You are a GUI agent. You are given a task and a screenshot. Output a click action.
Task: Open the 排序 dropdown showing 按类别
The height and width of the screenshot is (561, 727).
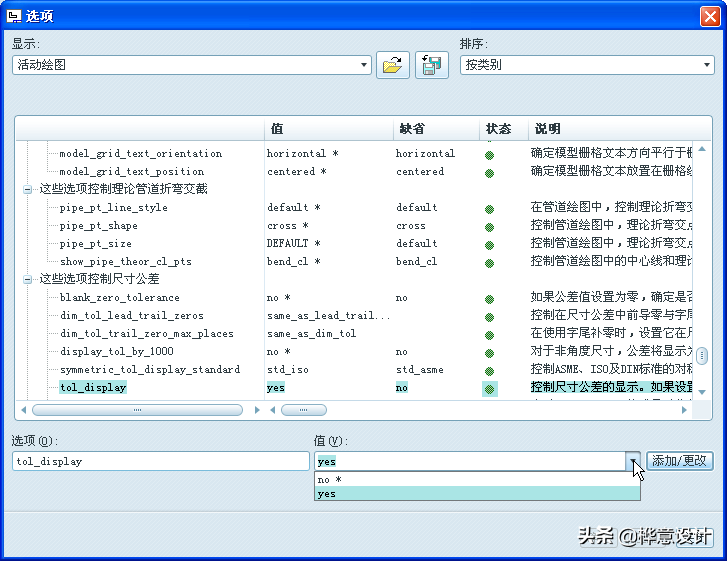(x=587, y=65)
